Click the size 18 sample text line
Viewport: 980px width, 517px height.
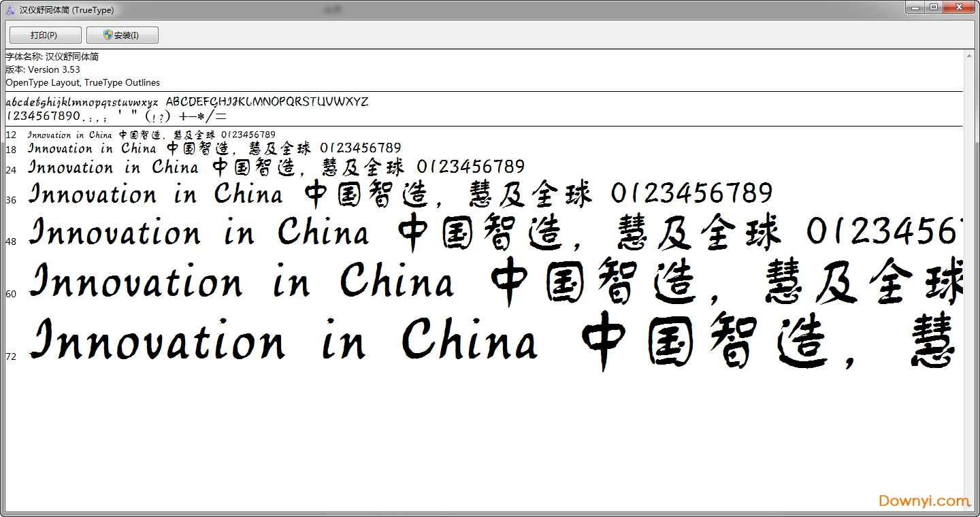click(x=214, y=148)
